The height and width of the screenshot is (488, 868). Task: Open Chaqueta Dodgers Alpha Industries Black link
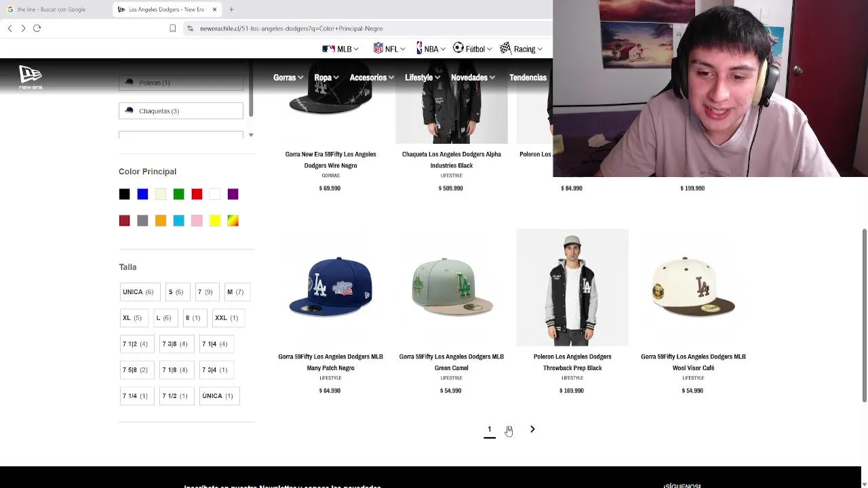tap(452, 160)
